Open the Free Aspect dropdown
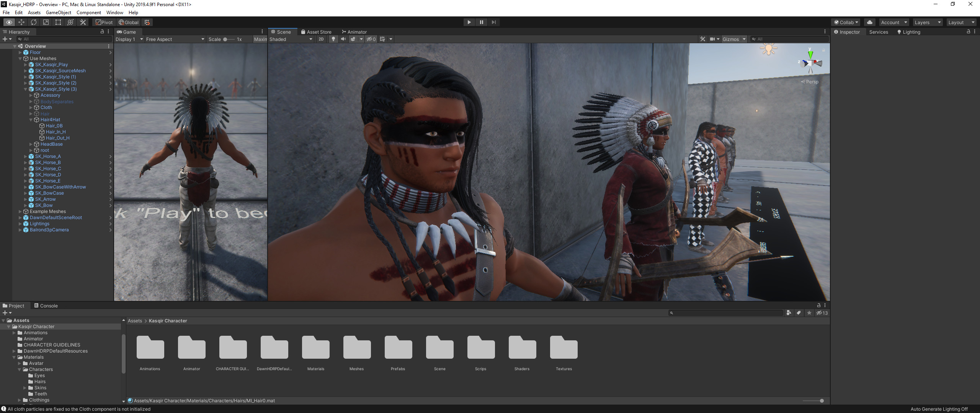Image resolution: width=980 pixels, height=413 pixels. tap(175, 39)
